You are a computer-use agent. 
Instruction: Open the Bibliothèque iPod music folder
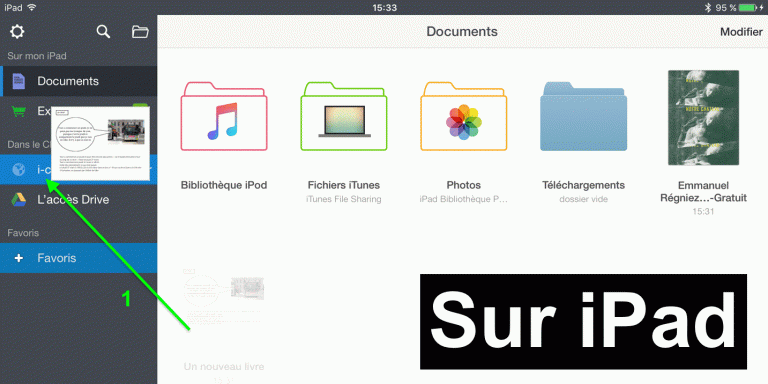[x=224, y=116]
